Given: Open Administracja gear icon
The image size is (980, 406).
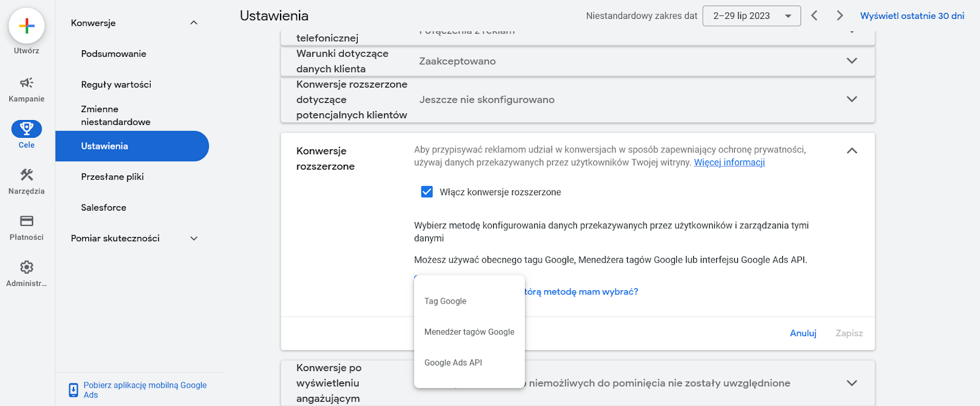Looking at the screenshot, I should 26,267.
